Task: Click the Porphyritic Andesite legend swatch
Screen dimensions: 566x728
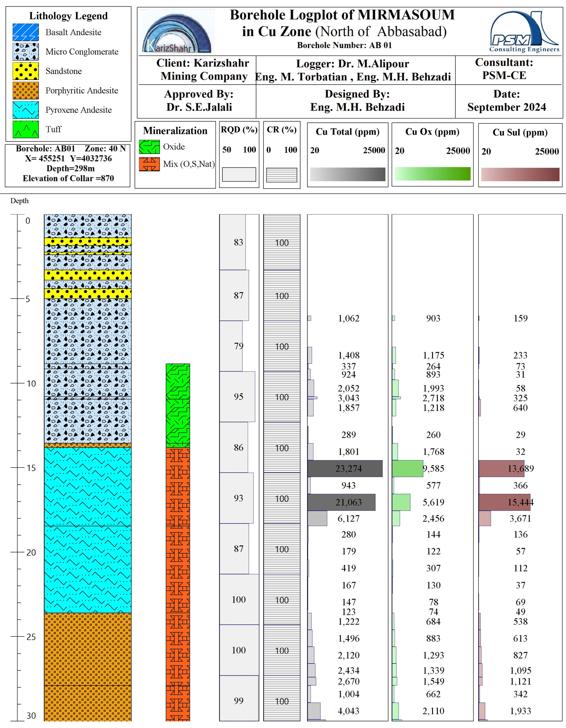Action: [26, 91]
